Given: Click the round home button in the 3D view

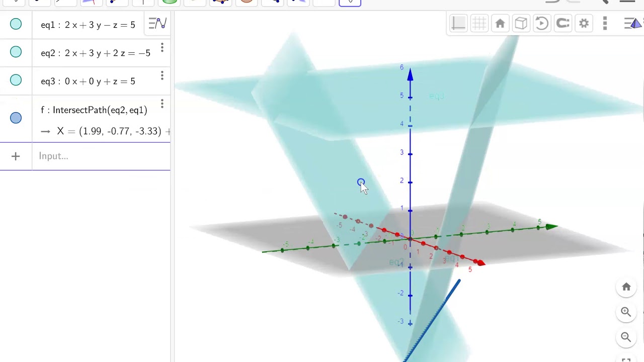Looking at the screenshot, I should 626,287.
